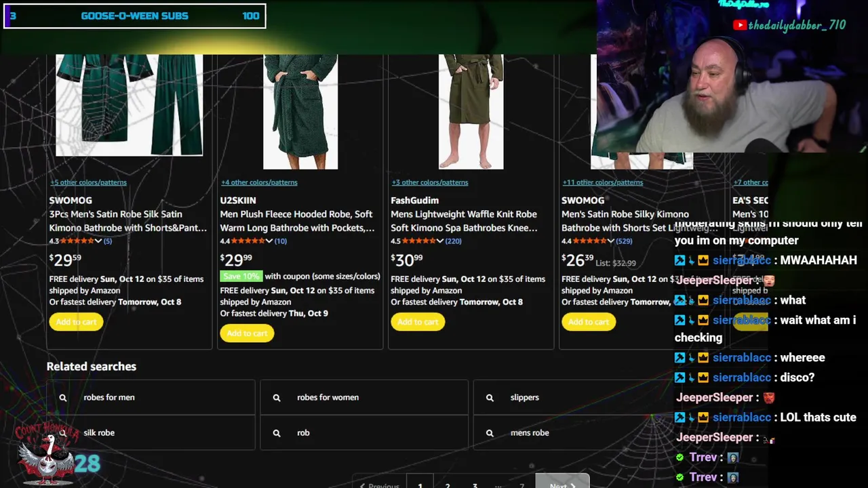Click the $30.99 price
This screenshot has width=868, height=488.
[x=406, y=260]
